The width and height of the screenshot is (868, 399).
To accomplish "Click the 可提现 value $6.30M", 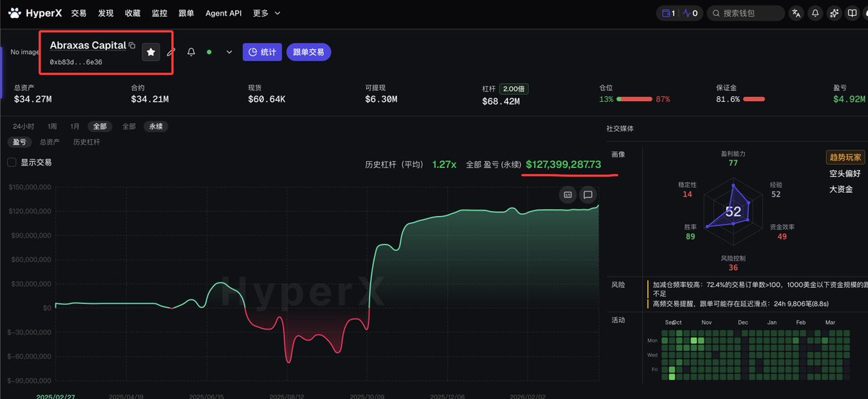I will pos(381,100).
